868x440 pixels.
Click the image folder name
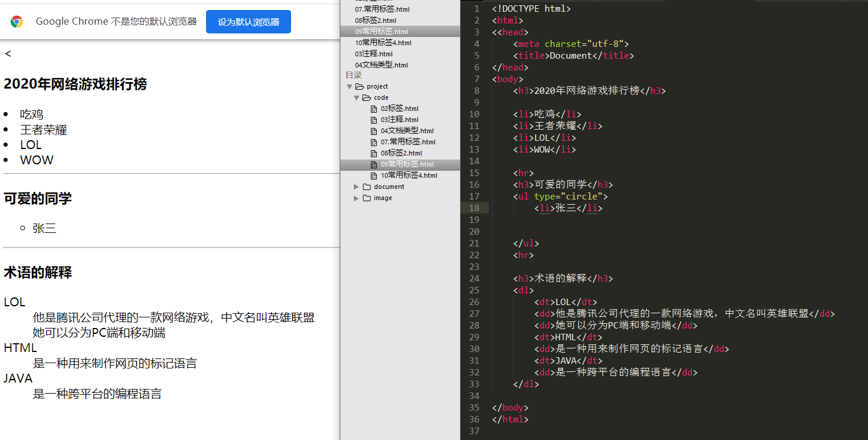click(383, 198)
